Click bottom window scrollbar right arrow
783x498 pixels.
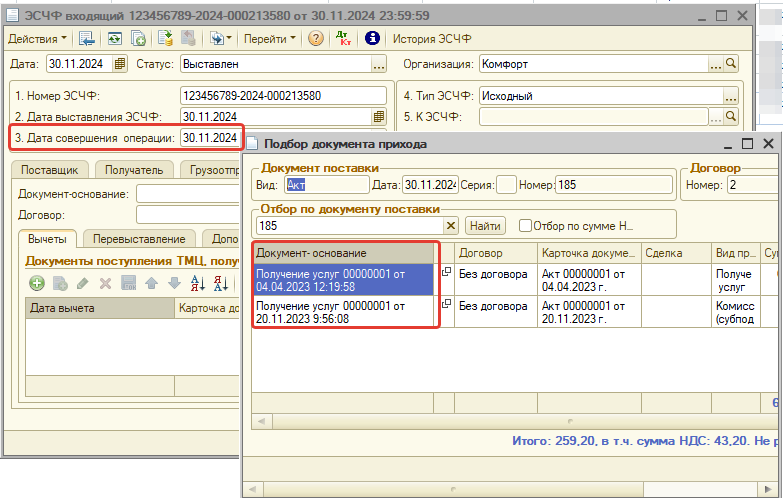768,489
